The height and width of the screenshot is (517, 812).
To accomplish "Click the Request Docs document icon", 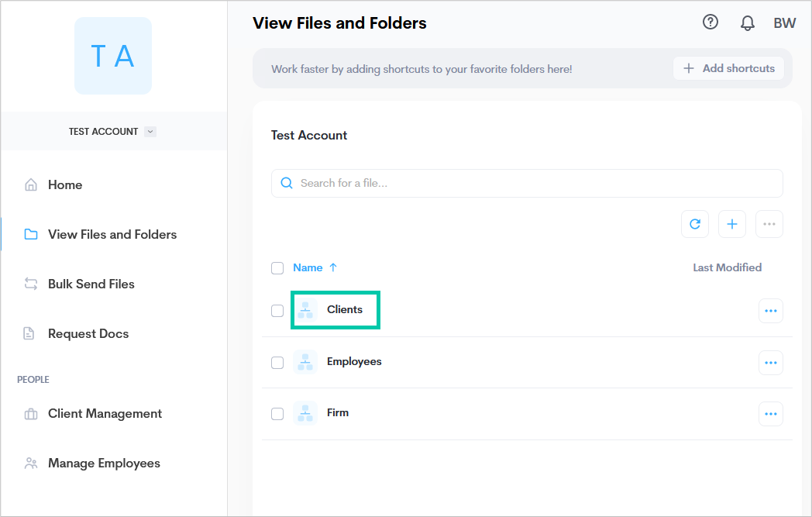I will (x=29, y=333).
